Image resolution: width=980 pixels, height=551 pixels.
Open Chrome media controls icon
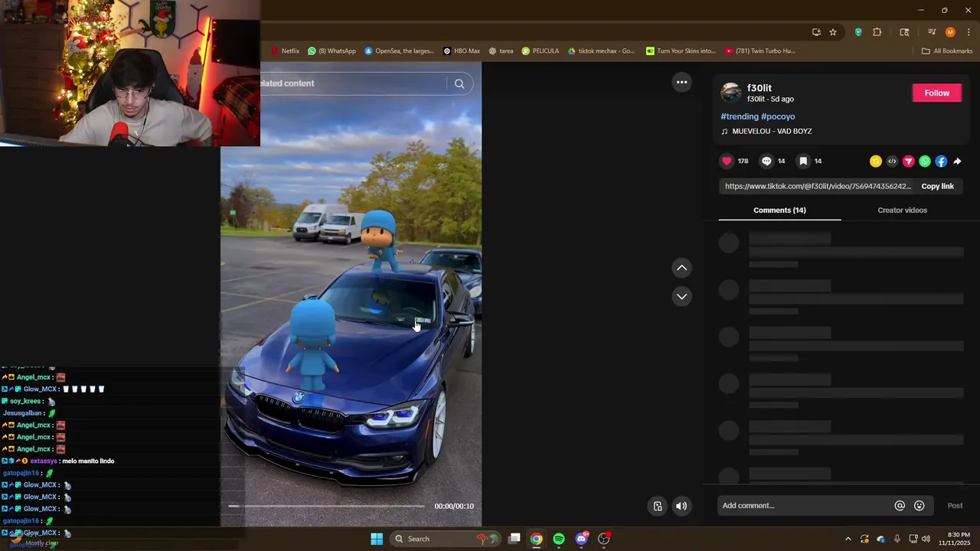(932, 32)
